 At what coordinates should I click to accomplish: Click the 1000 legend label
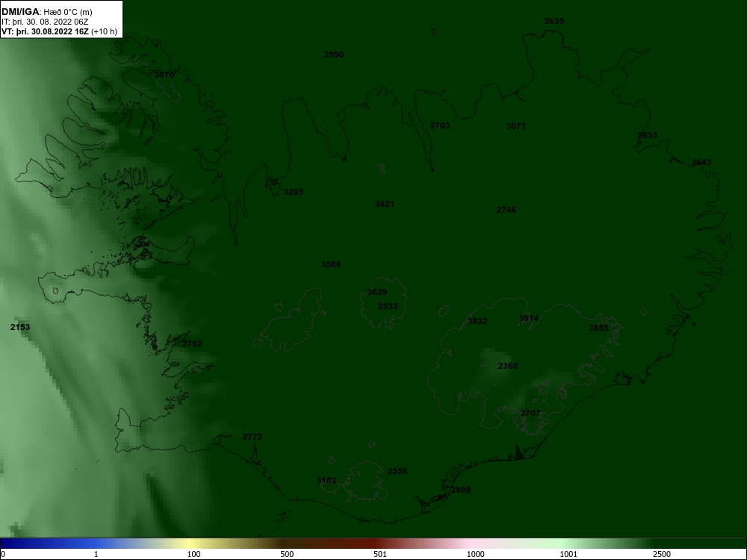click(x=475, y=554)
